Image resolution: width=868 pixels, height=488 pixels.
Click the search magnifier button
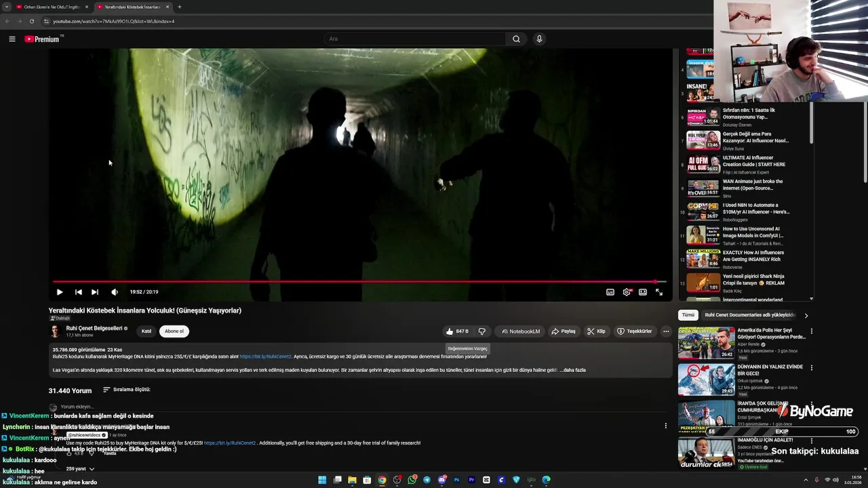coord(517,39)
